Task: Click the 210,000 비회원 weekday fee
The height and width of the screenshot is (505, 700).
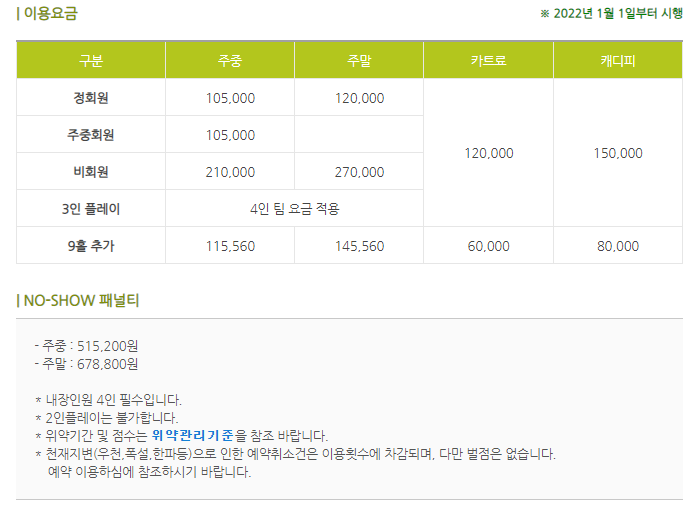Action: pos(230,172)
